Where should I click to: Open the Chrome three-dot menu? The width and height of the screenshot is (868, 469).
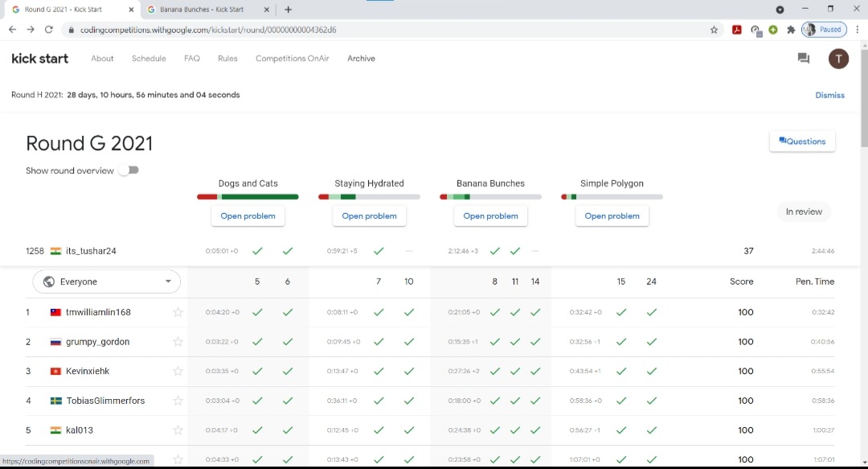click(858, 29)
